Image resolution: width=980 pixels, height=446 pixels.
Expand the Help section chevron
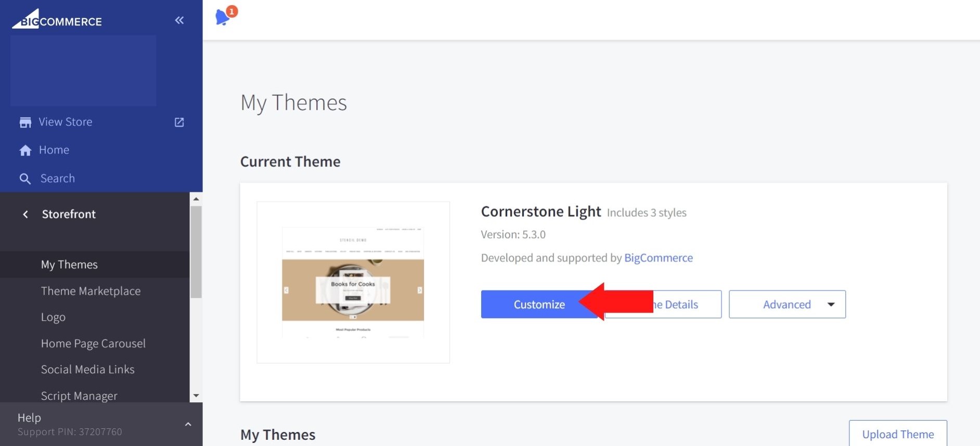tap(188, 424)
